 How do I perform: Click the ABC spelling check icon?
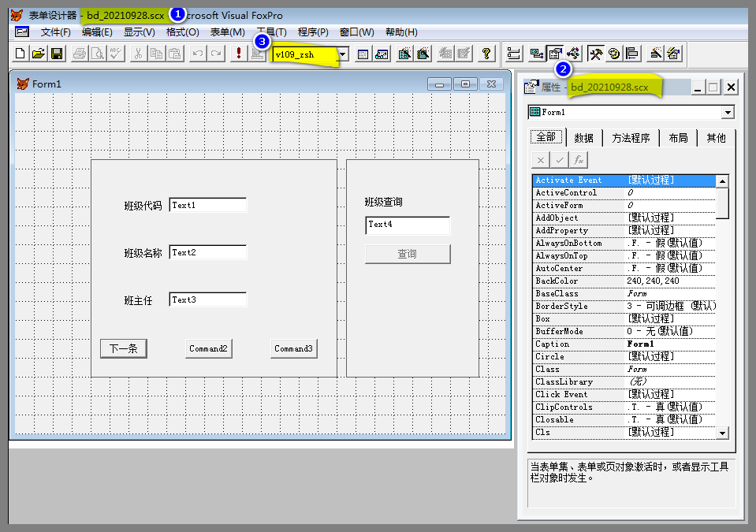point(116,54)
